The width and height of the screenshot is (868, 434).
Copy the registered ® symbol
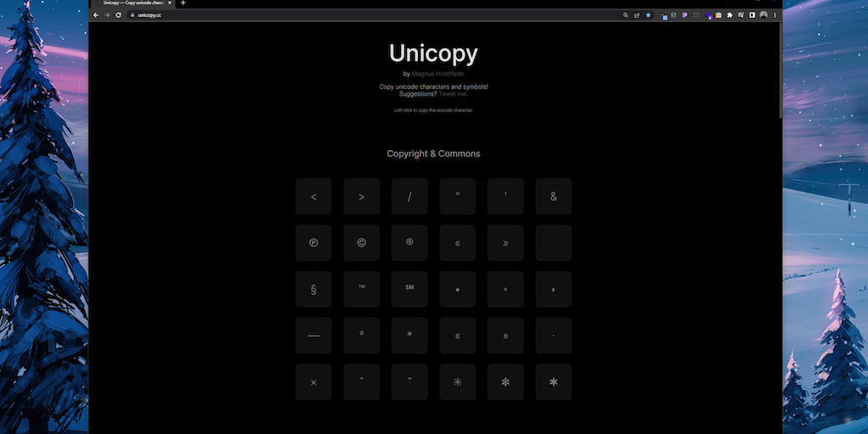pos(409,243)
